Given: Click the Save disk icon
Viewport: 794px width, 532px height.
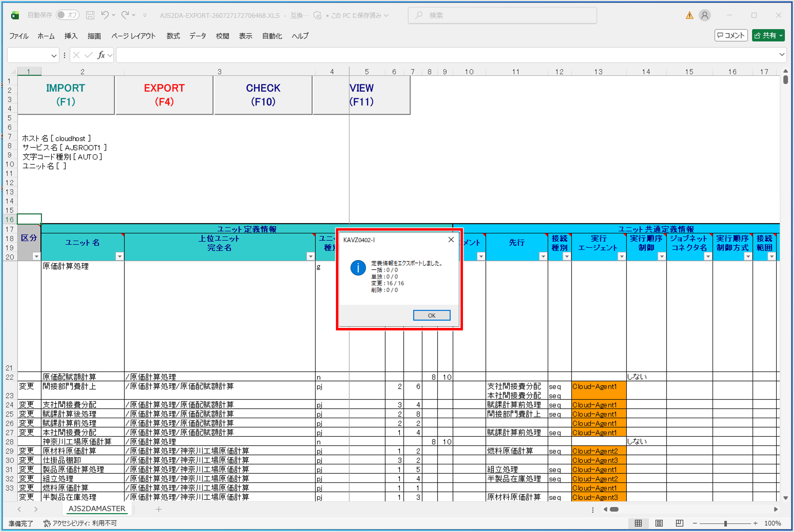Looking at the screenshot, I should pyautogui.click(x=90, y=15).
